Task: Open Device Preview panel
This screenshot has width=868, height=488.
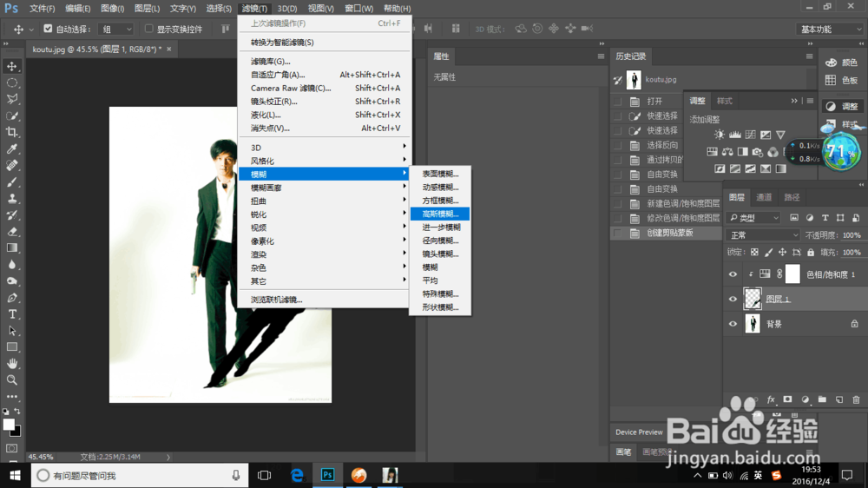Action: tap(639, 432)
